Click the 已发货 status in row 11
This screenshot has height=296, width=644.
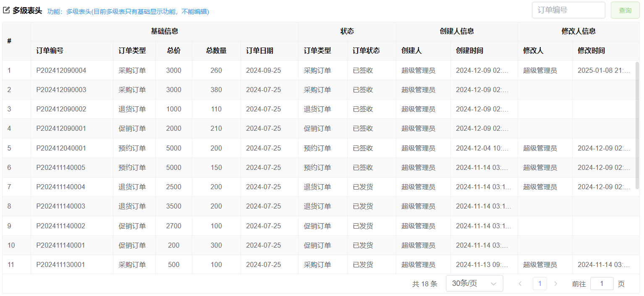pyautogui.click(x=363, y=265)
